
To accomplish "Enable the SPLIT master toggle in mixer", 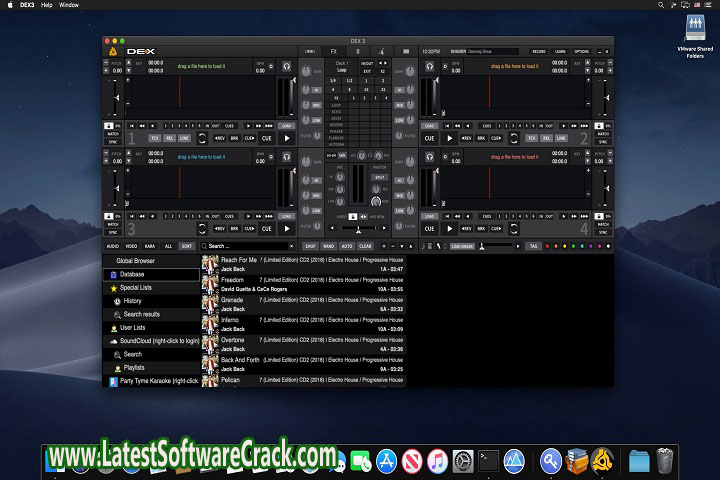I will pos(379,176).
